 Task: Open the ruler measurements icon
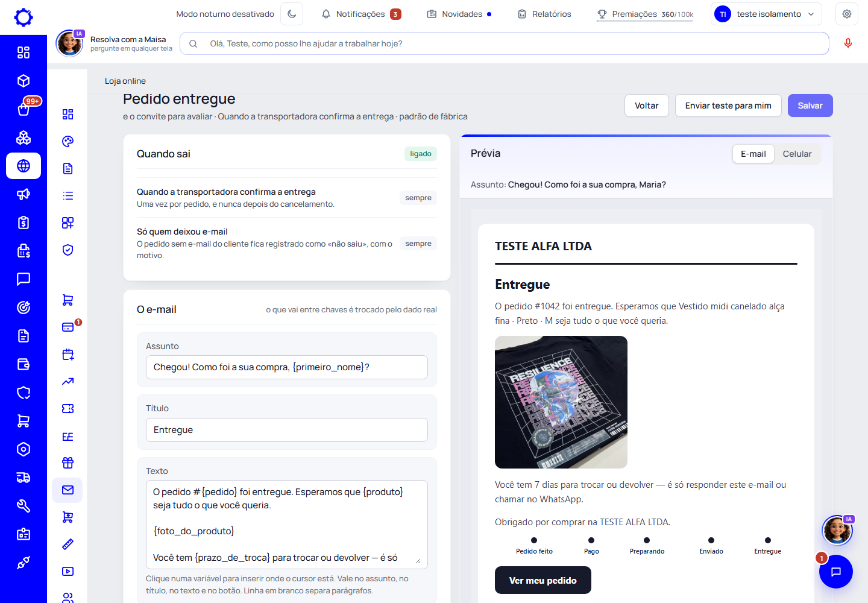coord(68,544)
